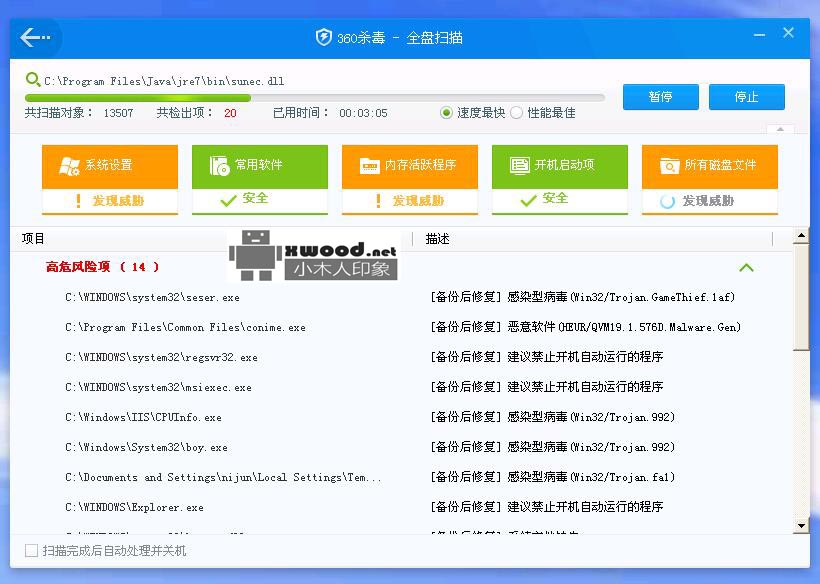
Task: Click scrollbar up arrow in results list
Action: tap(801, 236)
